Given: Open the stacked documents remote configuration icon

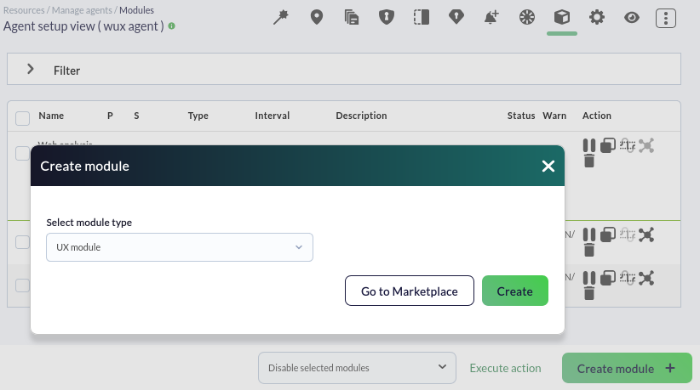Looking at the screenshot, I should 352,17.
